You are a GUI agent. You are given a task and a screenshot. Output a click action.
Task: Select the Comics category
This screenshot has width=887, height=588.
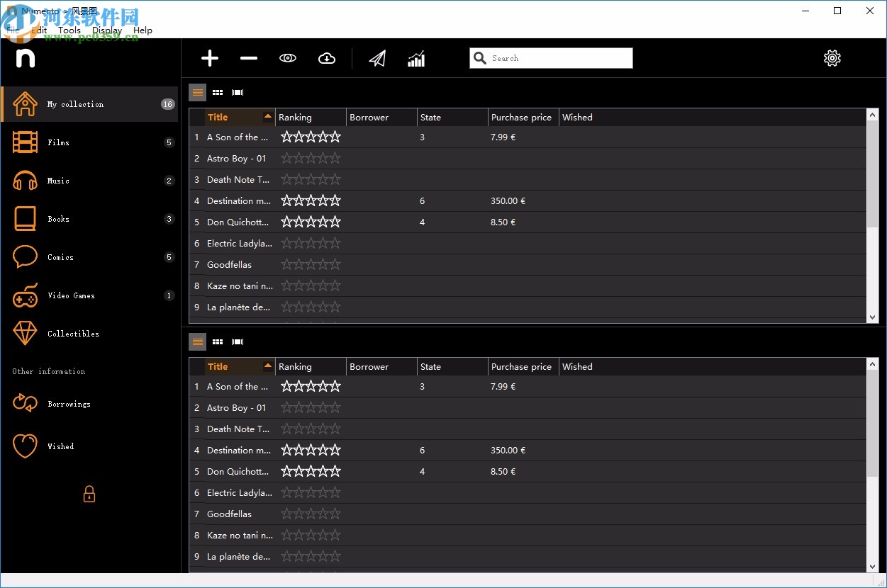click(60, 257)
